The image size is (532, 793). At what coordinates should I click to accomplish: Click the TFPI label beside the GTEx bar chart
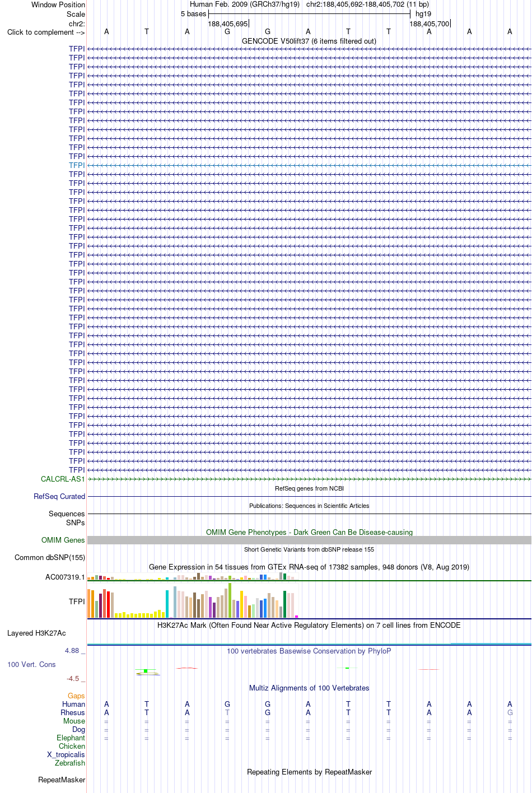pyautogui.click(x=77, y=601)
